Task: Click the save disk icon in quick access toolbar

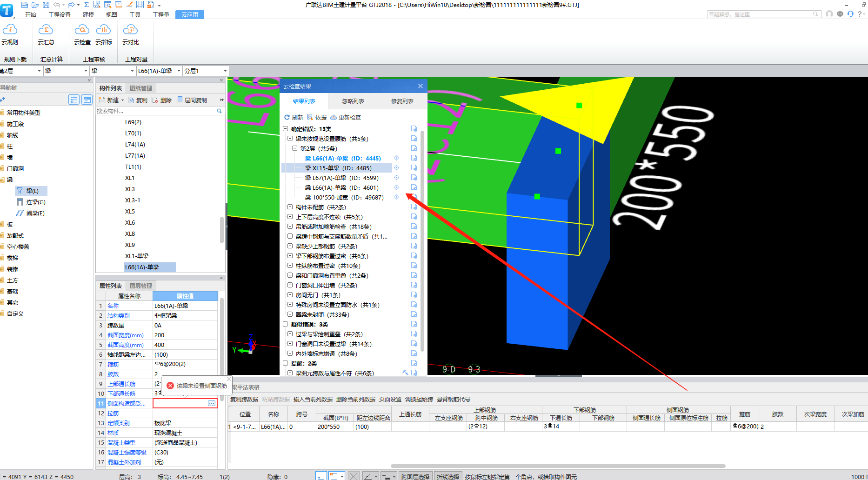Action: [46, 5]
